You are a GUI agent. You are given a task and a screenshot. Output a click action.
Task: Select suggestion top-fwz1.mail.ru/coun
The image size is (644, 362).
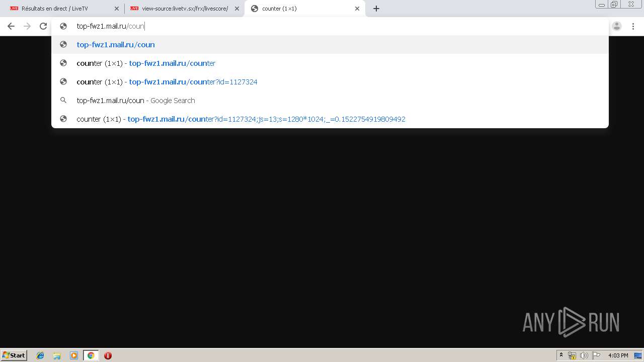(x=330, y=45)
